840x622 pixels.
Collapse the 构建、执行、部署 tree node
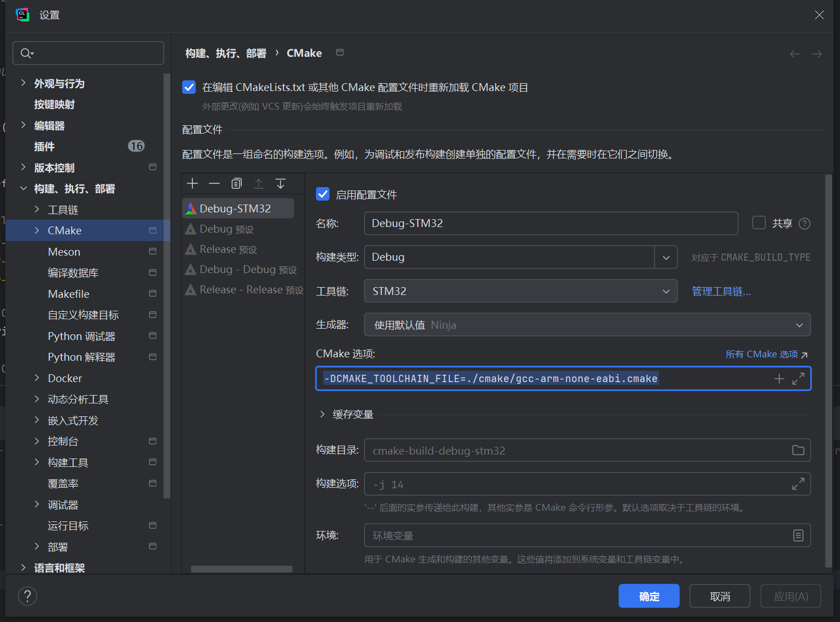pyautogui.click(x=23, y=189)
